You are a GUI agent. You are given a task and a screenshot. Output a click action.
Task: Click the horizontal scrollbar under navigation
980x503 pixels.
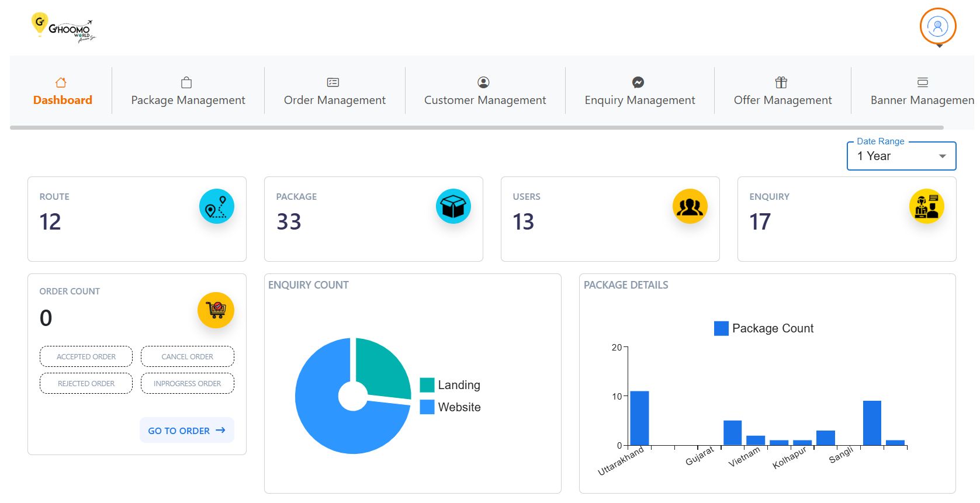click(x=476, y=127)
